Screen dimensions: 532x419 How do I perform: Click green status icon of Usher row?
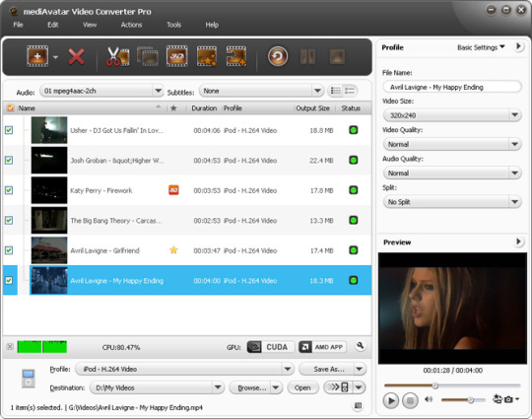(x=354, y=130)
